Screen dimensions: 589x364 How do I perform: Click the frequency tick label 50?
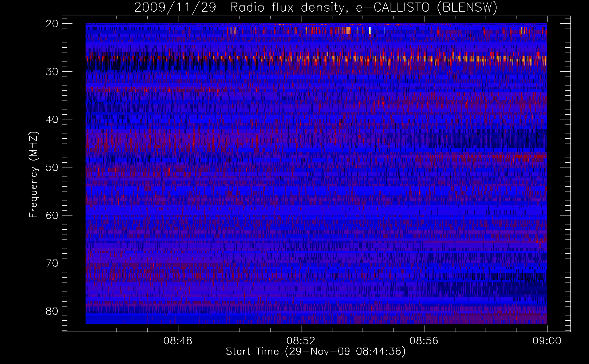[x=52, y=167]
